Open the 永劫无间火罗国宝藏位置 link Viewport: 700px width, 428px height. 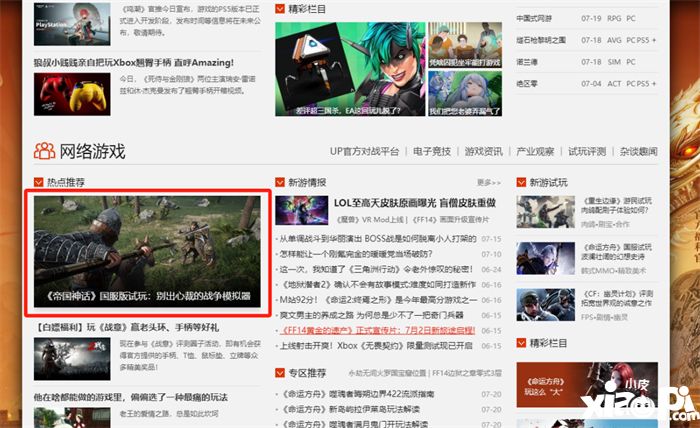tap(387, 373)
